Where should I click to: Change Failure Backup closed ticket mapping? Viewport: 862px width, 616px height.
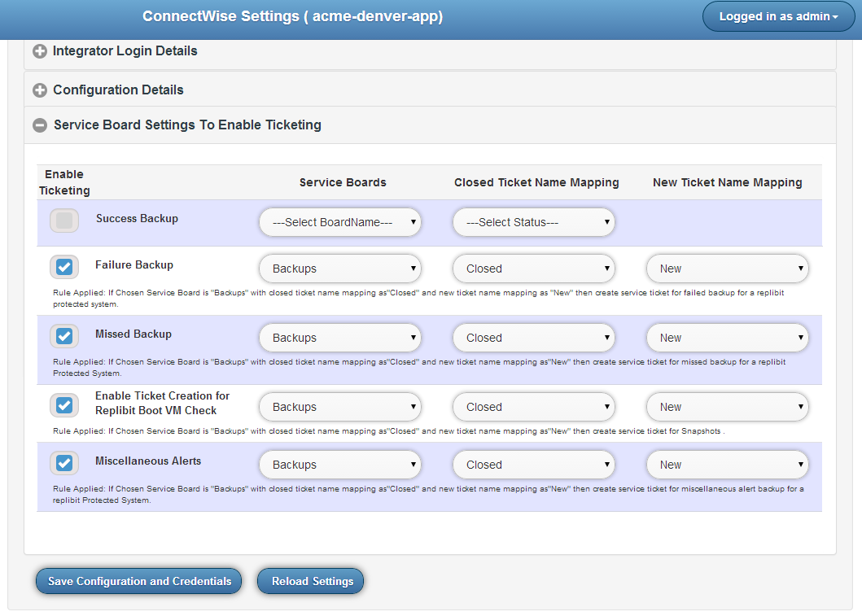534,269
